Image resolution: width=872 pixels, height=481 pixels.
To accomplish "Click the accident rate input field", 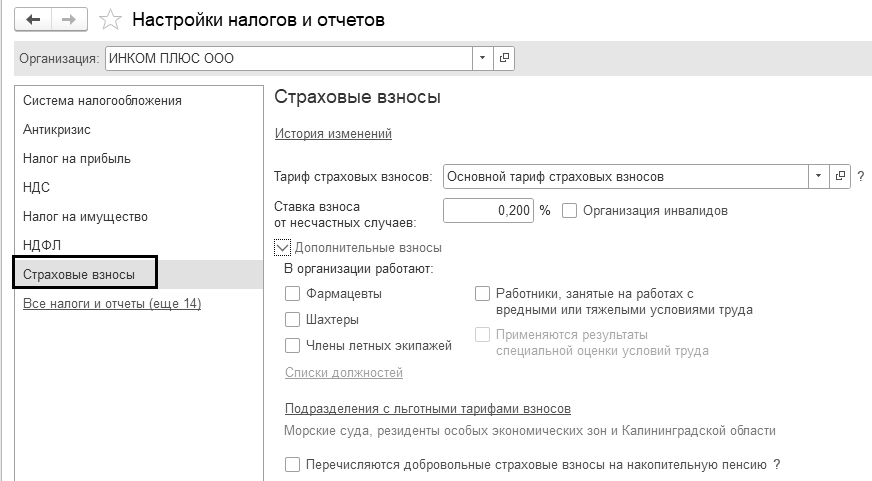I will click(x=488, y=211).
